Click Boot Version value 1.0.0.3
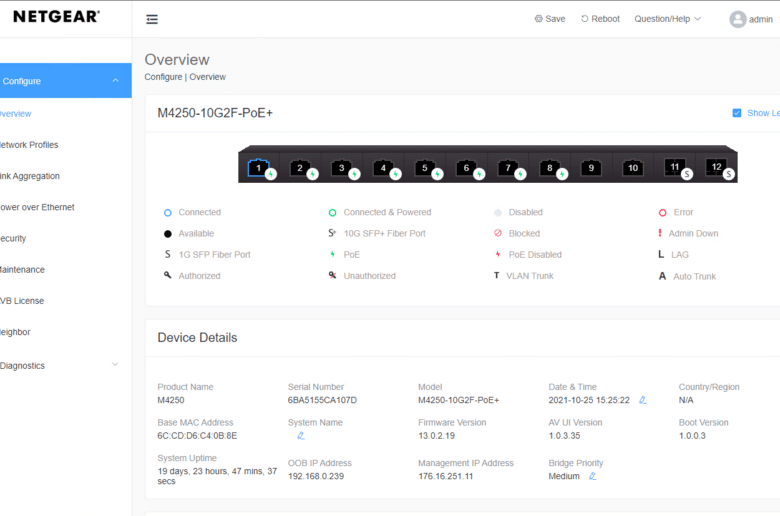This screenshot has height=516, width=780. point(692,436)
